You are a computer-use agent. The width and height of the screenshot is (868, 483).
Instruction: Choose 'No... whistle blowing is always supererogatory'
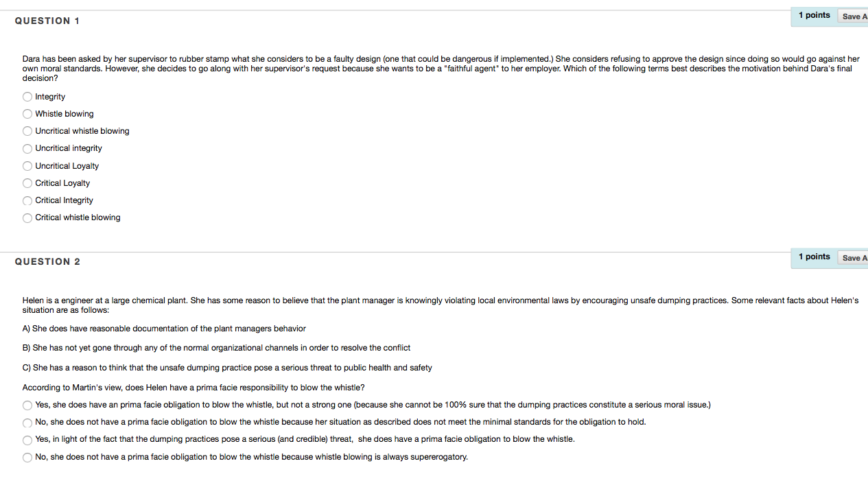tap(27, 458)
